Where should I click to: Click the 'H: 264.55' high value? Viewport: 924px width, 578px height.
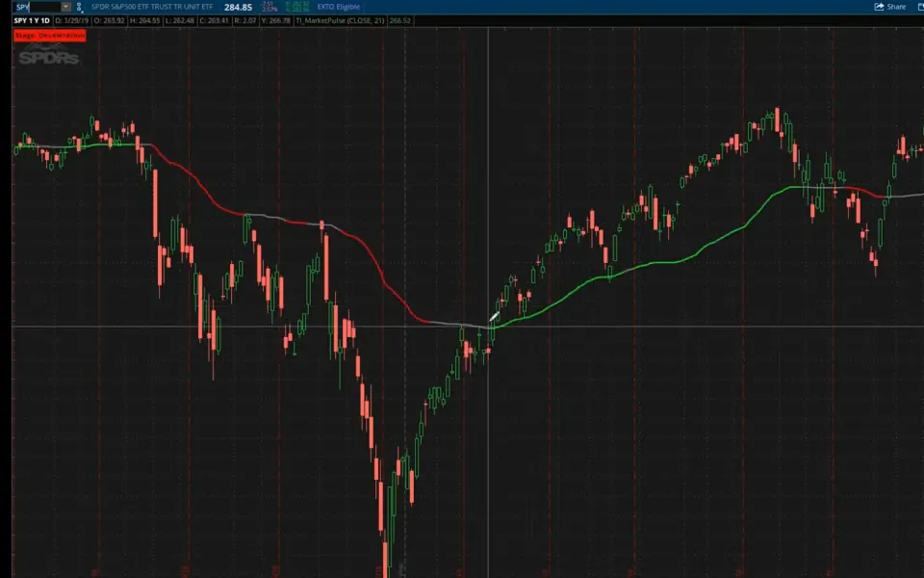(145, 20)
